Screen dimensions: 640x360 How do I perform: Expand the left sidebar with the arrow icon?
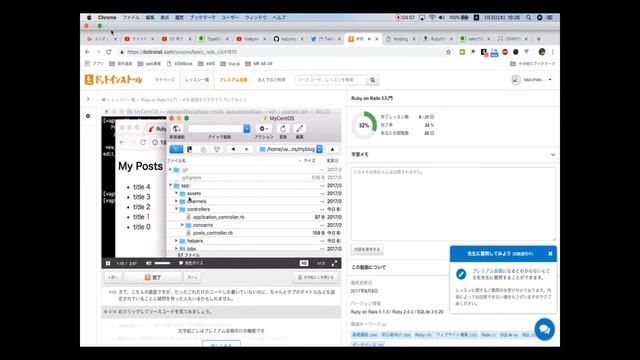[x=88, y=99]
